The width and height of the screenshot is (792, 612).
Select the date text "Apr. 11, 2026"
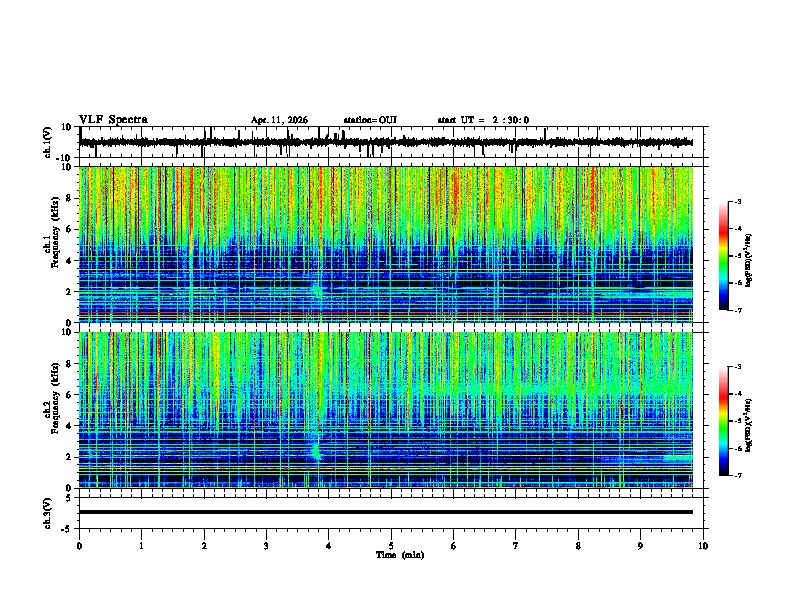(x=279, y=120)
